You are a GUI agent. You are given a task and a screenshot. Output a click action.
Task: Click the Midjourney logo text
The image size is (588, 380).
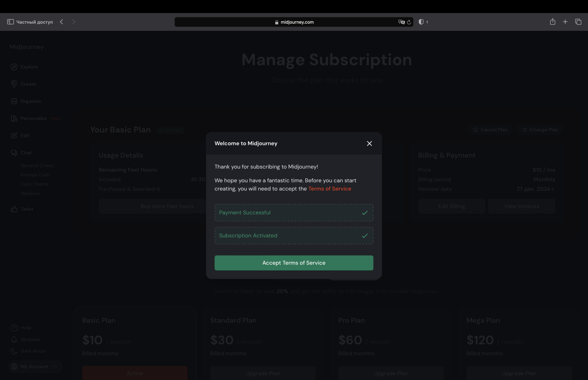coord(27,47)
